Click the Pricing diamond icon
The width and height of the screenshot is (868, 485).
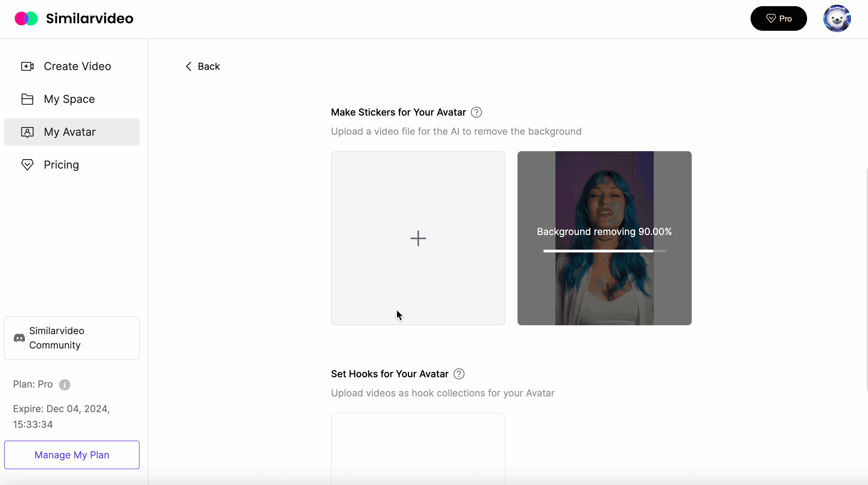(27, 165)
